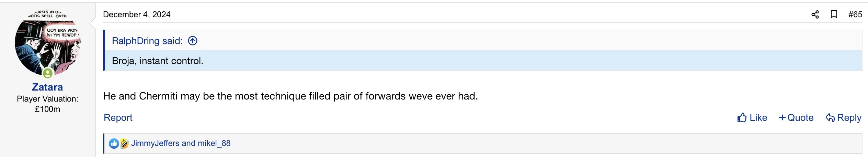
Task: Add this post to multi-quote with +Quote
Action: pyautogui.click(x=796, y=118)
